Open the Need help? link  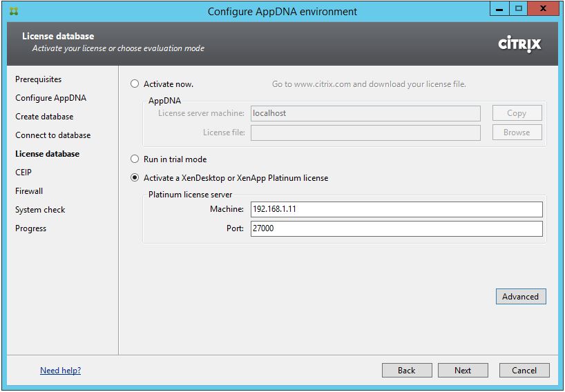60,371
